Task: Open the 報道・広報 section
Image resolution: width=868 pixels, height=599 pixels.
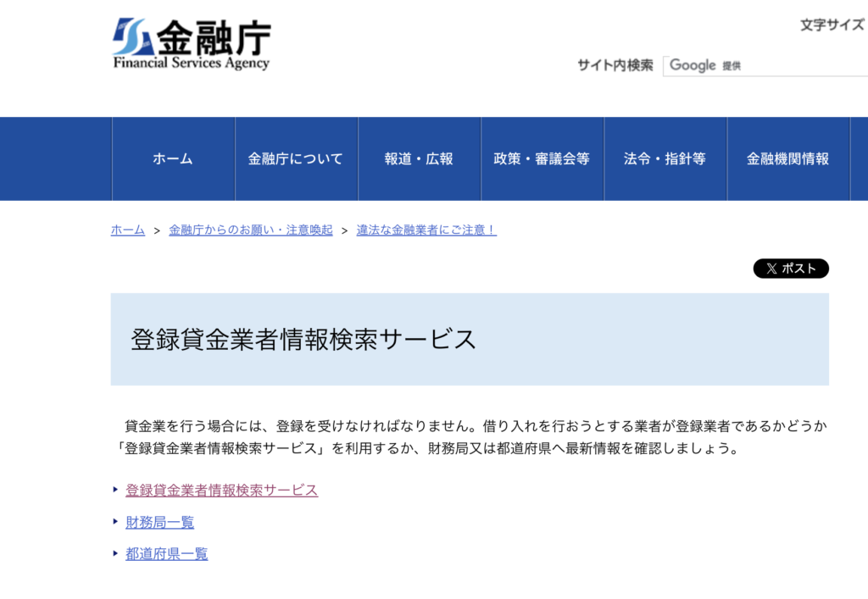Action: (x=420, y=158)
